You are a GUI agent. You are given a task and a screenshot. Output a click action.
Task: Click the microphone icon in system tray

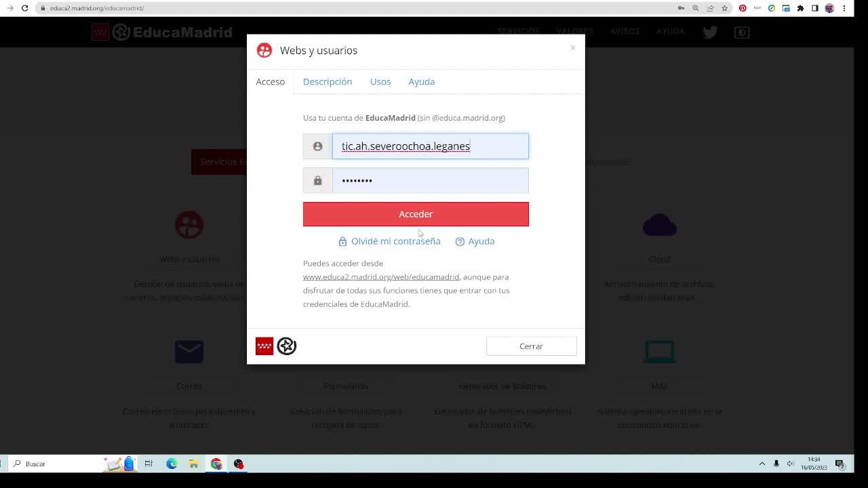(776, 464)
